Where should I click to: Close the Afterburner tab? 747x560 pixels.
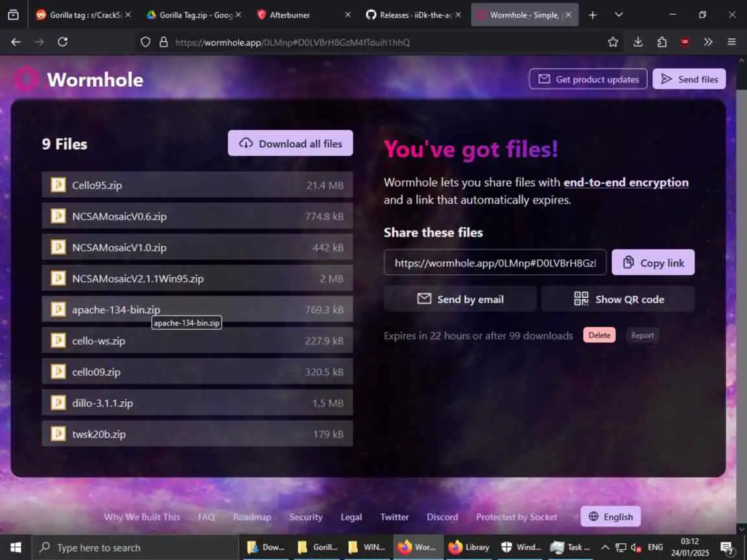348,15
